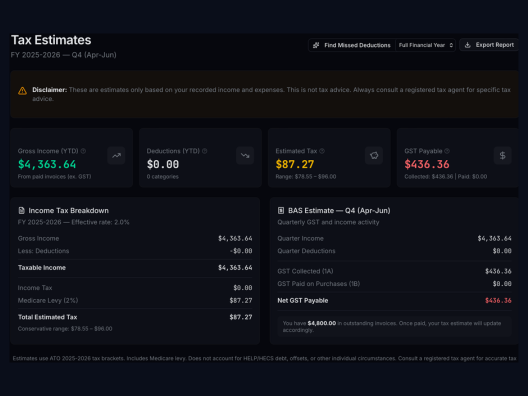Click the Tax Estimates page heading
This screenshot has width=528, height=396.
(x=51, y=40)
